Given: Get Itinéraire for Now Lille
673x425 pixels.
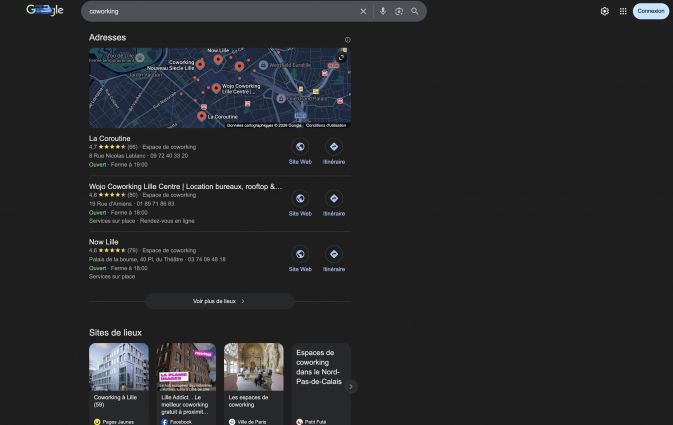Looking at the screenshot, I should click(334, 254).
